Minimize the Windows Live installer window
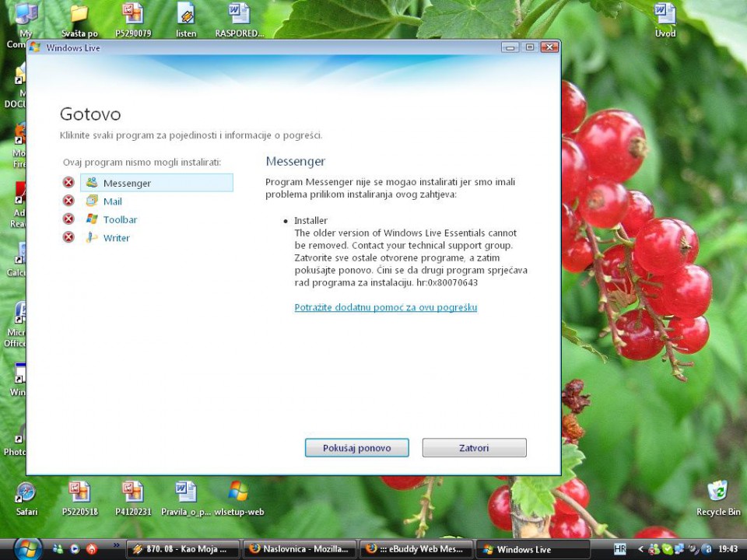Image resolution: width=747 pixels, height=560 pixels. [510, 47]
